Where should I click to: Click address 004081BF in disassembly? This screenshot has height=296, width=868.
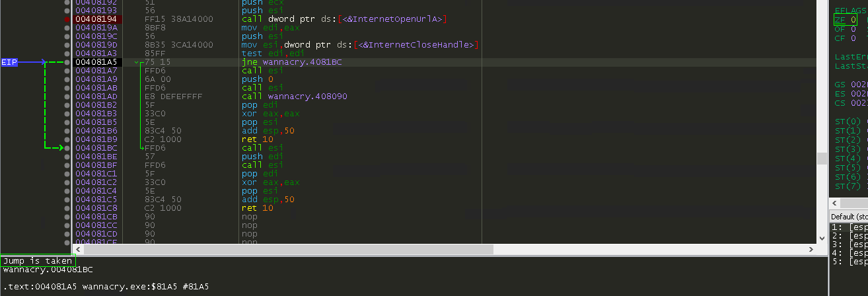click(x=96, y=165)
